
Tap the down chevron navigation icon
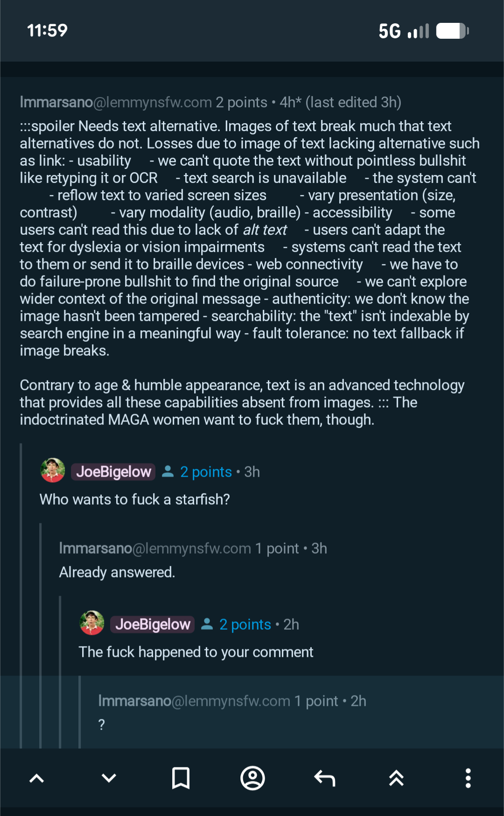click(x=109, y=778)
